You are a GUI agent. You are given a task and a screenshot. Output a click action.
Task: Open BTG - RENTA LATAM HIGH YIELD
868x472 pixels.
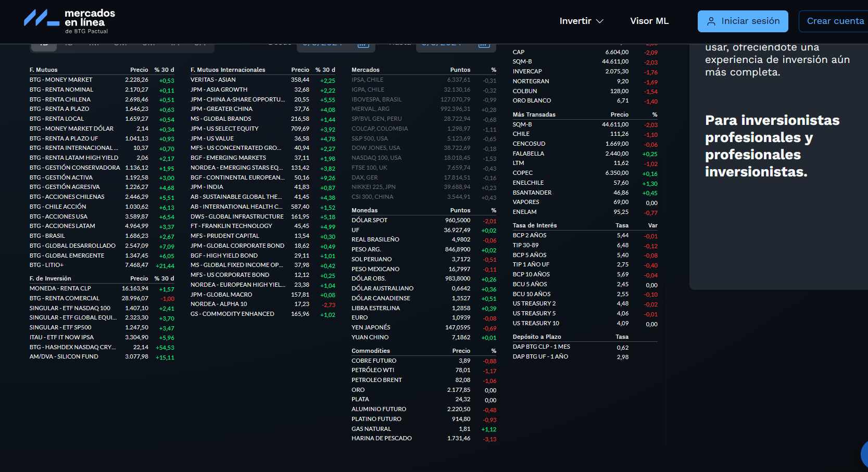tap(102, 158)
